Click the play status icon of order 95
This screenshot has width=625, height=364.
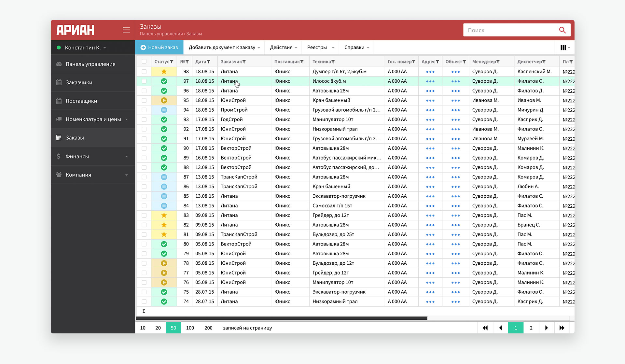(164, 100)
